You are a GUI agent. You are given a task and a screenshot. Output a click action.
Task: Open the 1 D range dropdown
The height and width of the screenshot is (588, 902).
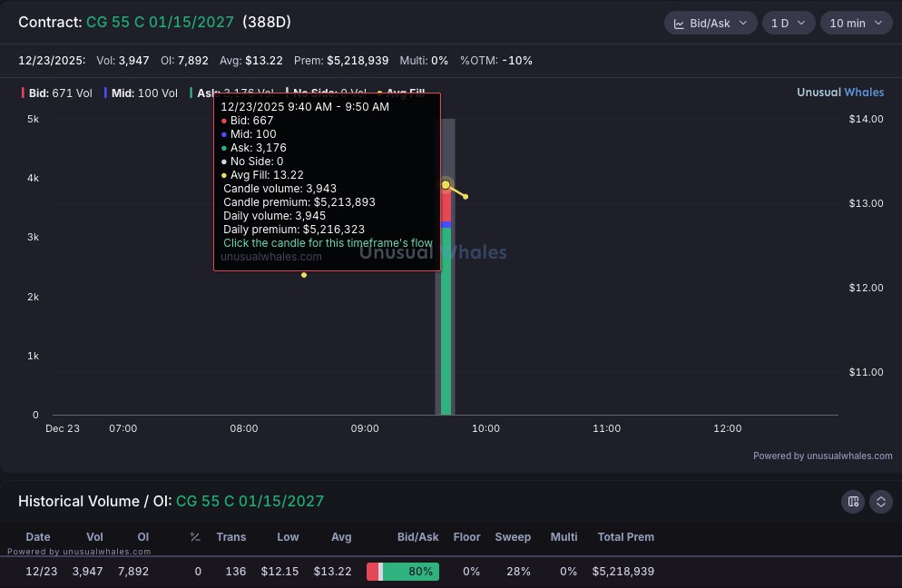point(788,23)
